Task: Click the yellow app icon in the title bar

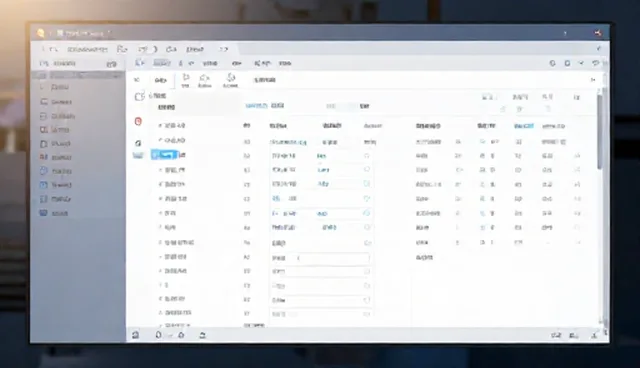Action: (40, 33)
